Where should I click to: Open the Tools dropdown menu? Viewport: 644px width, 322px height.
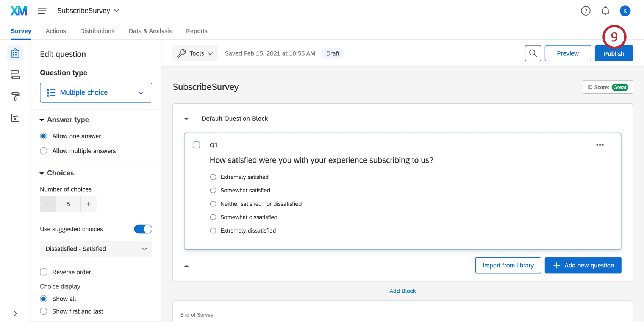195,53
